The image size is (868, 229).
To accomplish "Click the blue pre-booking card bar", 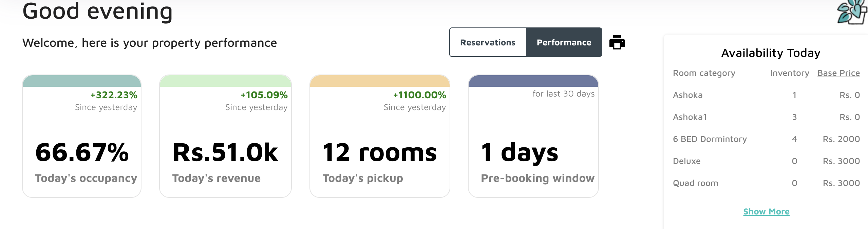I will point(533,81).
